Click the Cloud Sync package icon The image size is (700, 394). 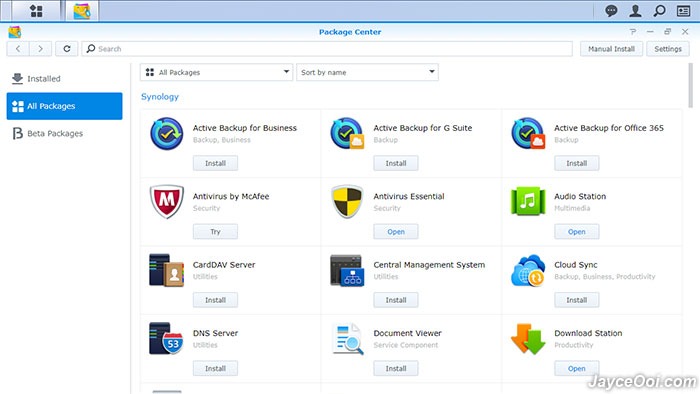(x=528, y=270)
